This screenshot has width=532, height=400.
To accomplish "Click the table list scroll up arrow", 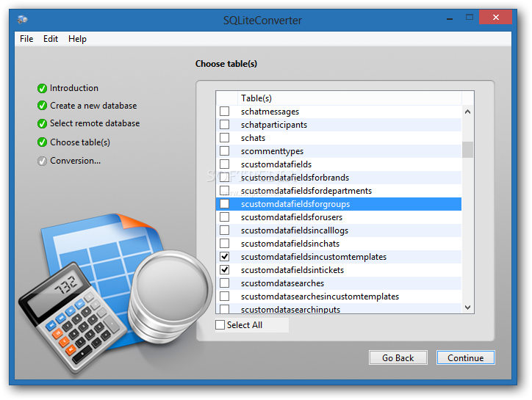I will pos(467,112).
